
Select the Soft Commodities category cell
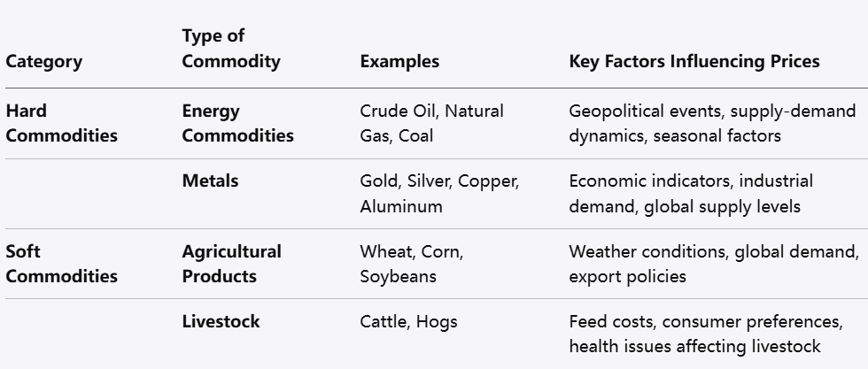pos(61,264)
